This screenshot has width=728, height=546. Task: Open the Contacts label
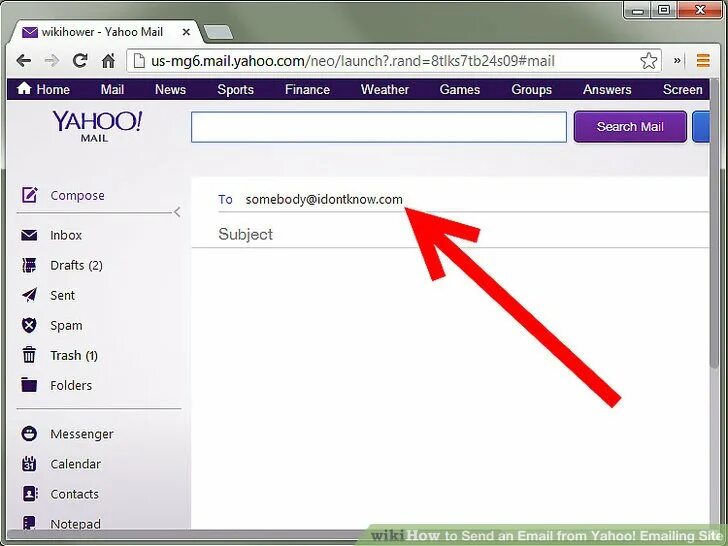click(74, 494)
